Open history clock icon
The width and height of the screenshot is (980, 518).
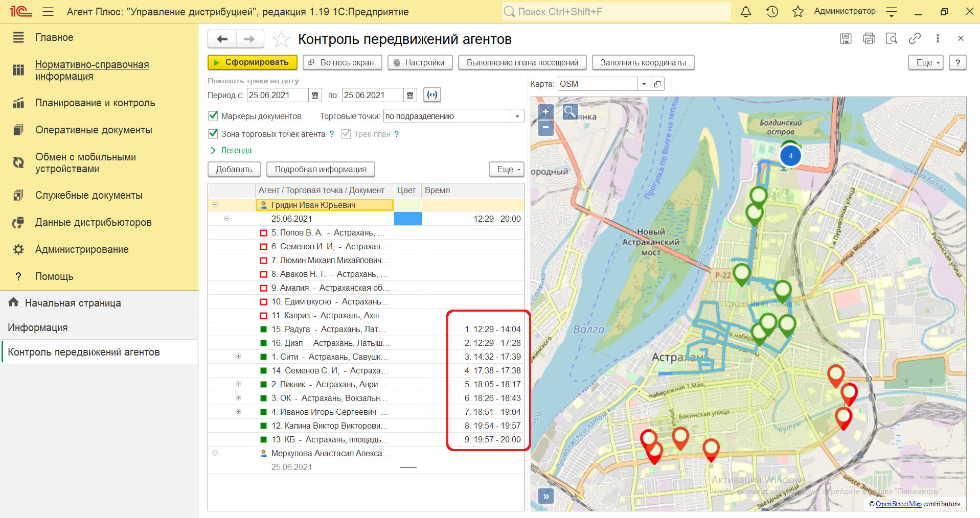(772, 11)
